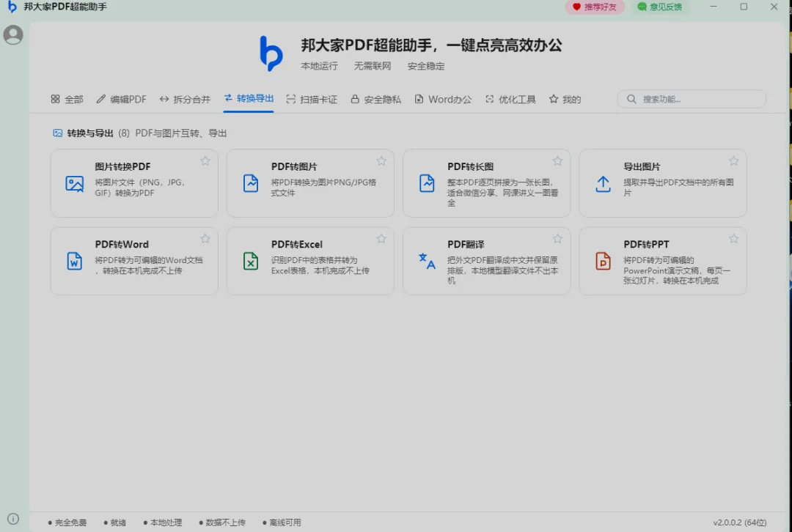Click the PDF翻译 translate icon
This screenshot has height=532, width=792.
tap(427, 261)
